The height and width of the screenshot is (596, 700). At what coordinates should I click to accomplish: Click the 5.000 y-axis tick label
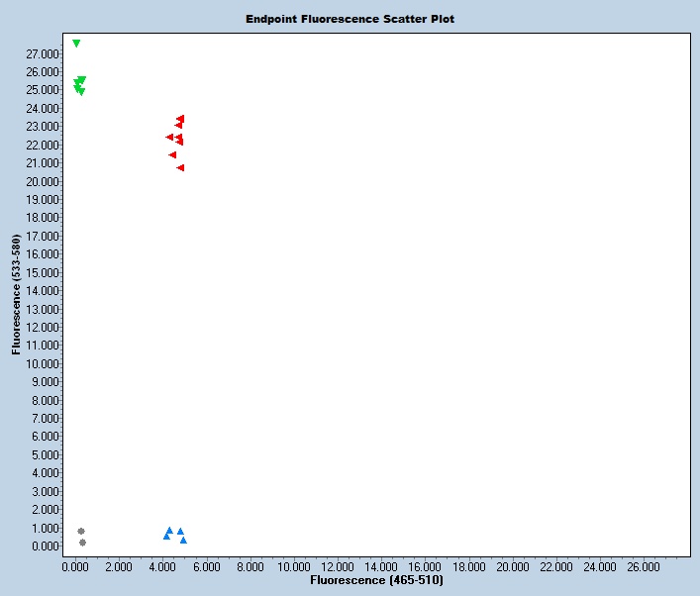point(47,455)
